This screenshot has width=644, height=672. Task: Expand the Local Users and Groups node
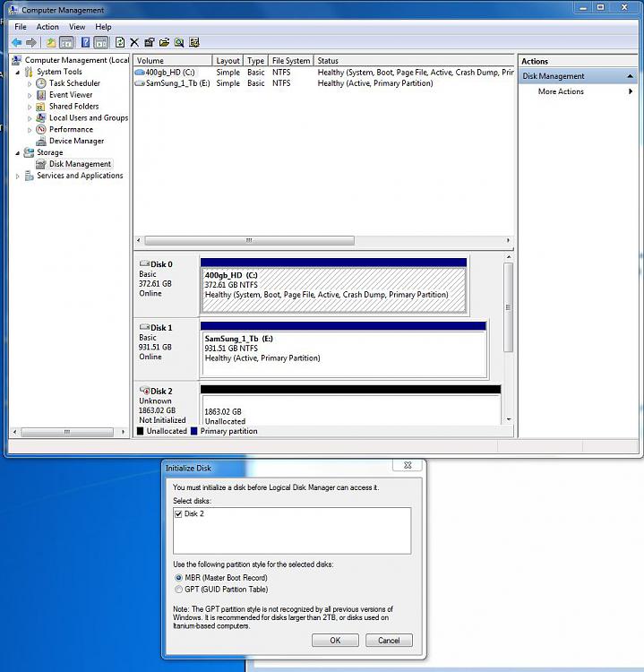pyautogui.click(x=30, y=118)
